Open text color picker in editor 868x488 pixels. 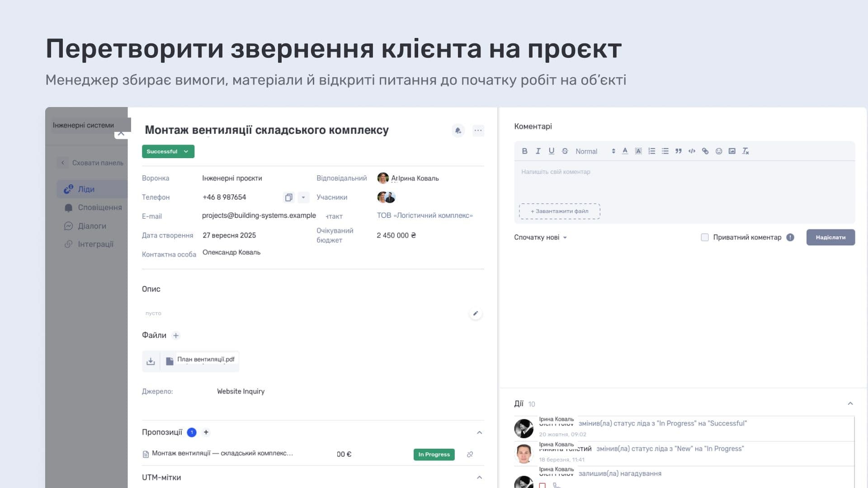click(x=625, y=151)
